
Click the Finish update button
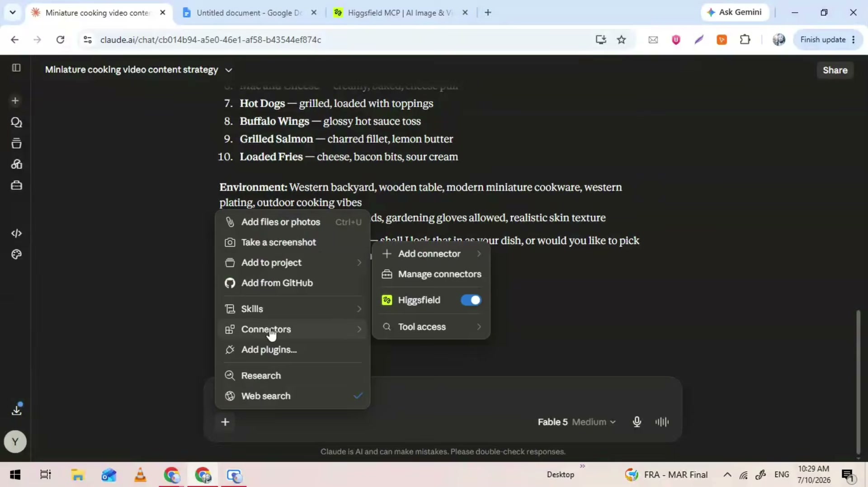point(828,40)
